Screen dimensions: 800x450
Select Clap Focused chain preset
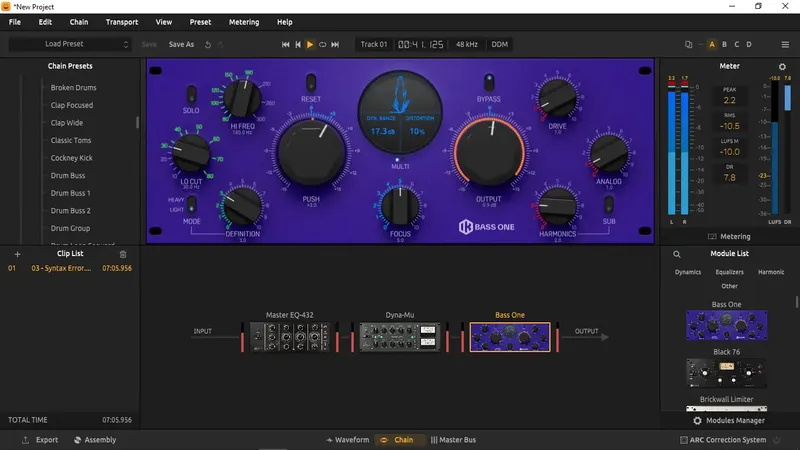pos(72,105)
